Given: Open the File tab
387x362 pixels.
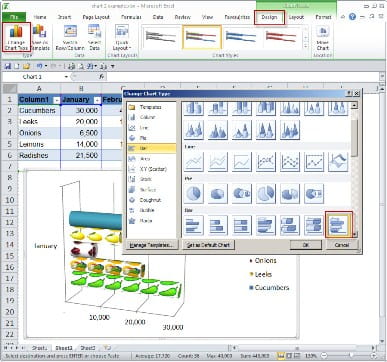Looking at the screenshot, I should pyautogui.click(x=14, y=17).
